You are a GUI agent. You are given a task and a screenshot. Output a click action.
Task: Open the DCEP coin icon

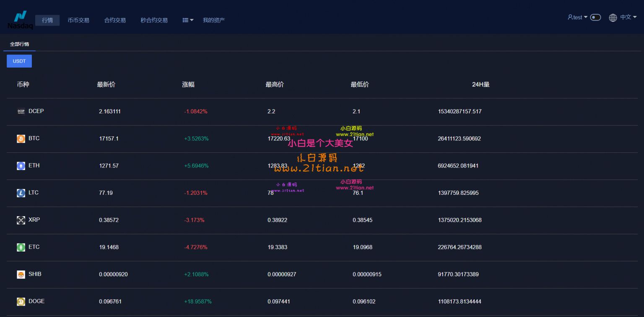(x=21, y=112)
